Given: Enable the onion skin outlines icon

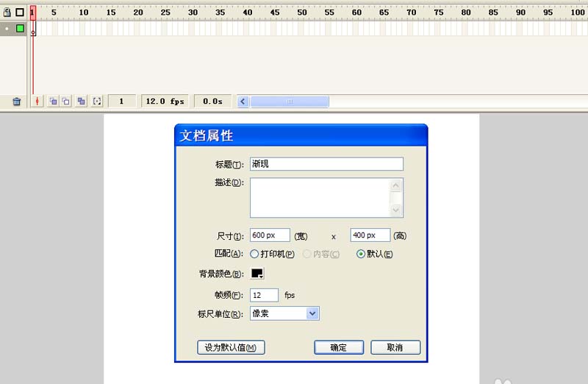Looking at the screenshot, I should [x=66, y=102].
